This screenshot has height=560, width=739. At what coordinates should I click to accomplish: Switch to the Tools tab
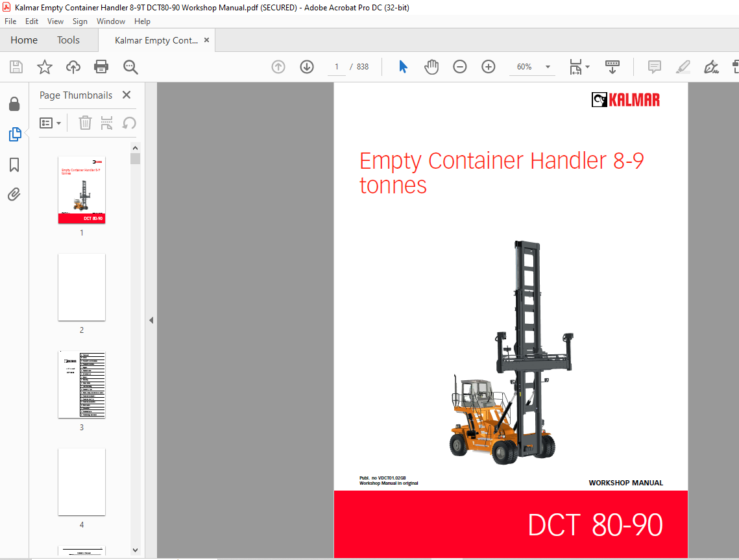coord(68,40)
